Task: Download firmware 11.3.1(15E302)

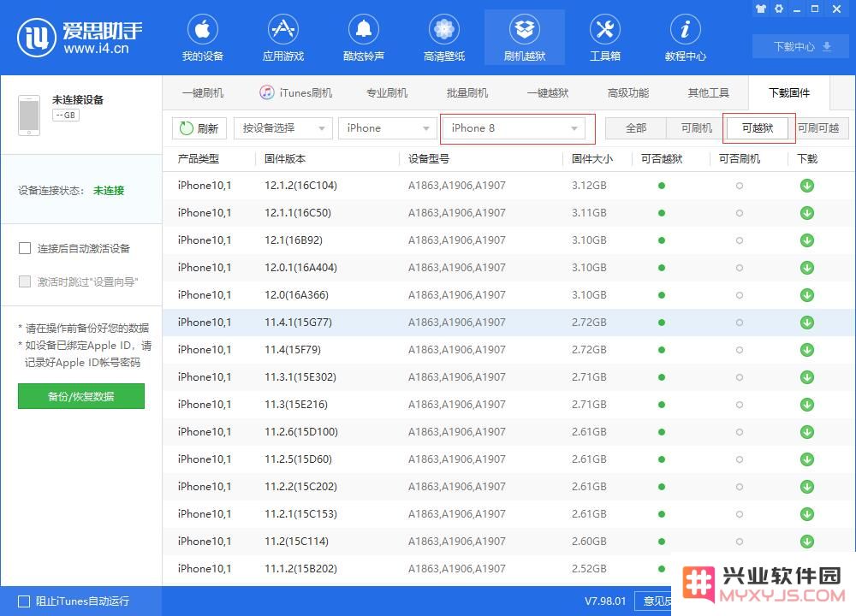Action: 807,377
